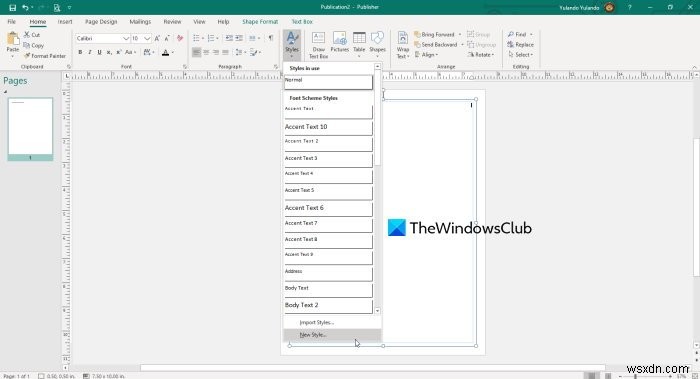Open Character Spacing AV dropdown
700x379 pixels.
149,53
